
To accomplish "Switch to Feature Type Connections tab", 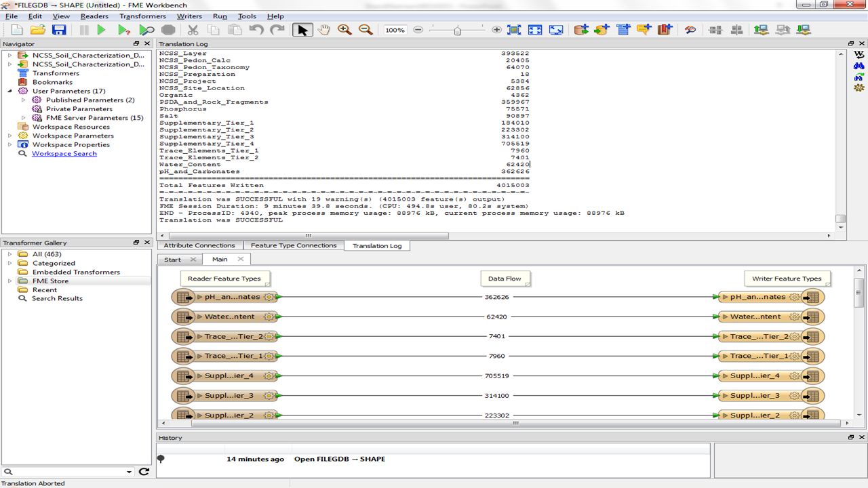I will [294, 245].
